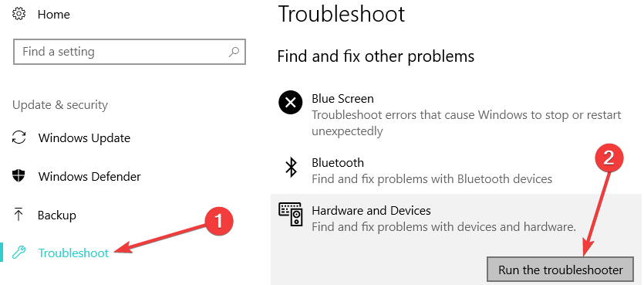Click the Windows Update sync icon
644x285 pixels.
point(19,137)
